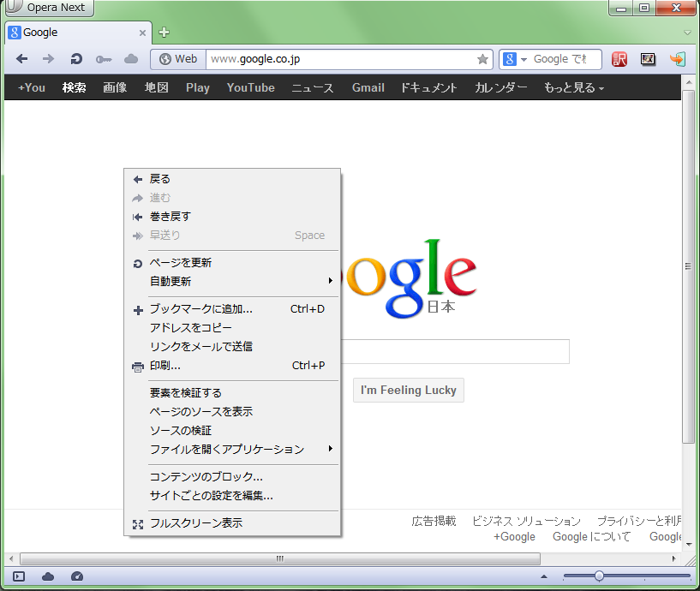Screen dimensions: 700x591
Task: Expand the ファイルを開くアプリケーション submenu
Action: [232, 449]
